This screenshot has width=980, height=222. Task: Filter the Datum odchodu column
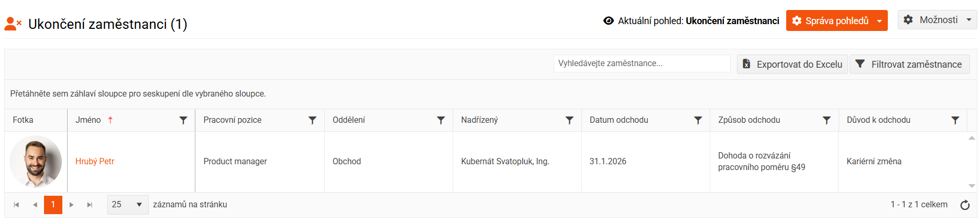click(698, 120)
